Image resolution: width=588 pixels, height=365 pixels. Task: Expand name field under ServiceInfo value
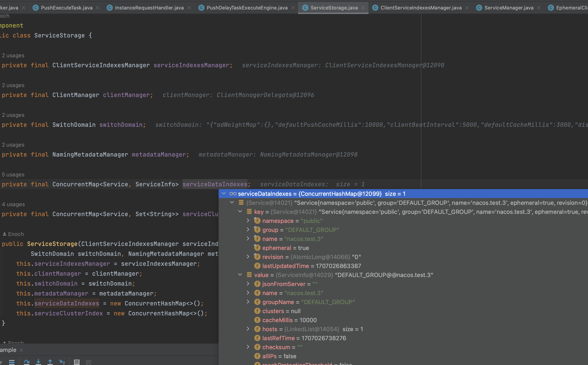248,293
